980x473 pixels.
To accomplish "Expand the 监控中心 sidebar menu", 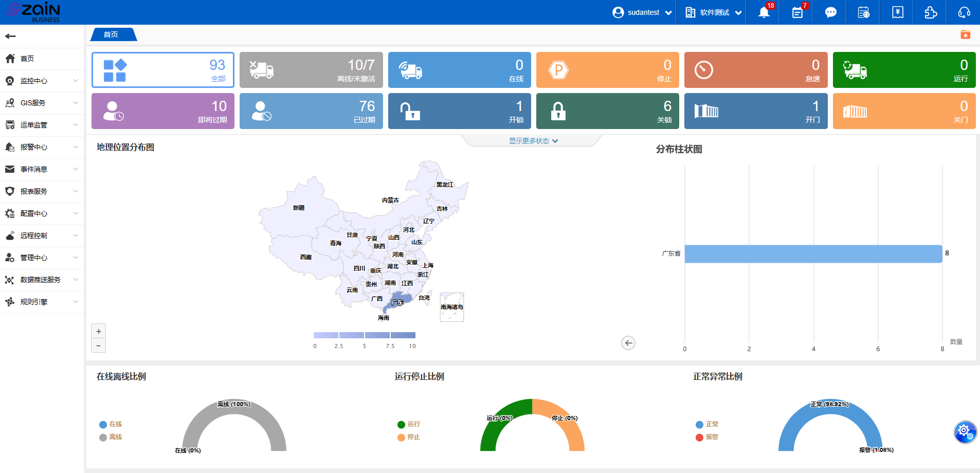I will click(41, 81).
